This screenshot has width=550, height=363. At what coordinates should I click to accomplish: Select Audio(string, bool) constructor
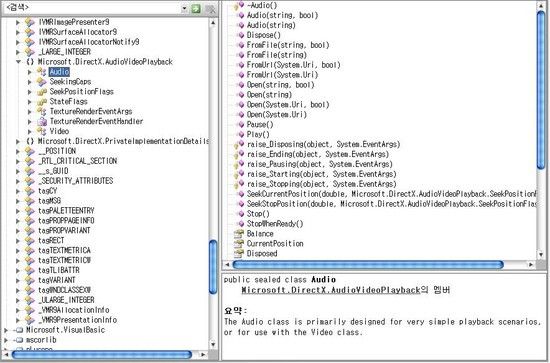coord(282,15)
